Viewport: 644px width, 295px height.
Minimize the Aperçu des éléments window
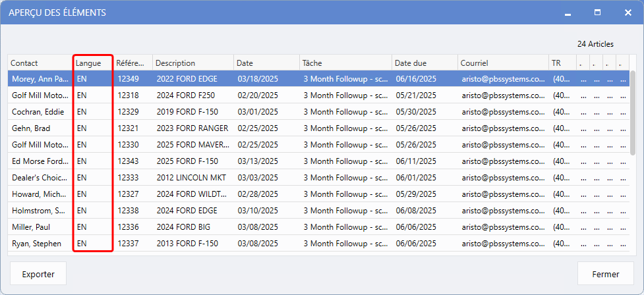(567, 13)
